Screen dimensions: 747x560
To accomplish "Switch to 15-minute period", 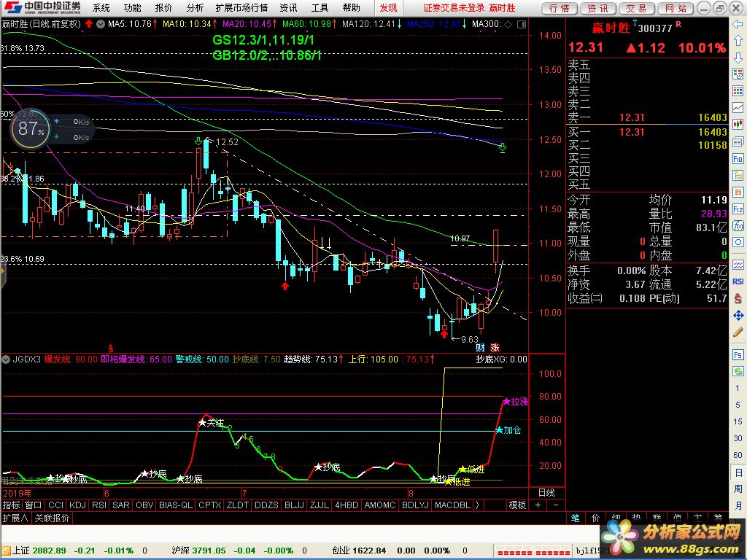I will [x=738, y=421].
